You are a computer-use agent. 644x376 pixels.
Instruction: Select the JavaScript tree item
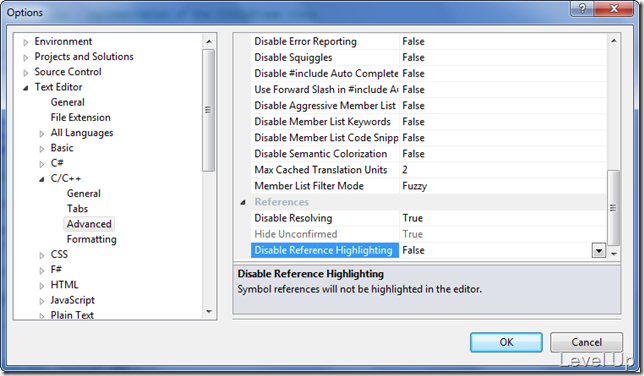coord(72,300)
